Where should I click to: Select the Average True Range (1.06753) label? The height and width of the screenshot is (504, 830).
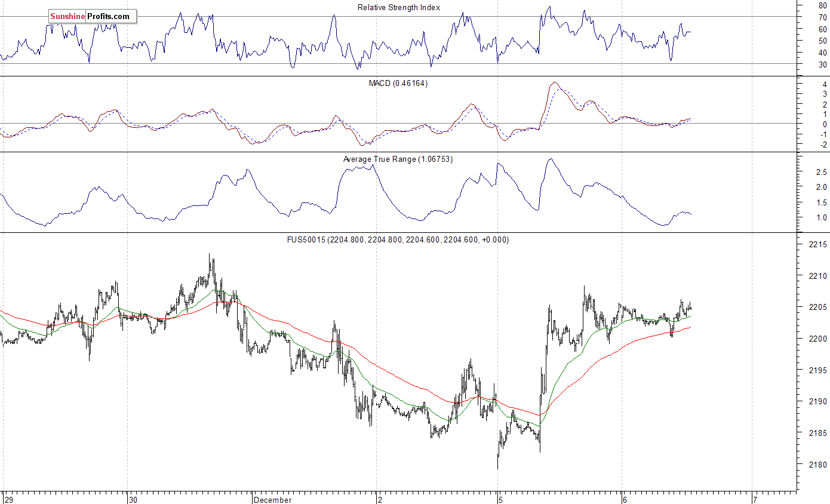398,159
